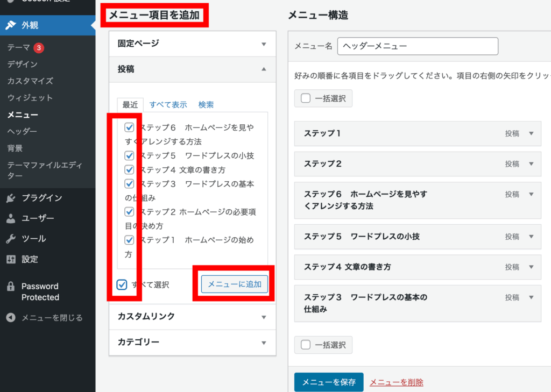Open ステップ１ menu item dropdown arrow

[x=531, y=133]
